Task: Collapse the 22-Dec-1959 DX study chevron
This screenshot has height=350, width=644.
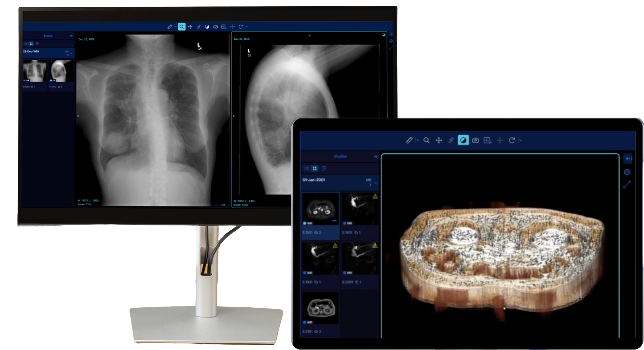Action: tap(72, 53)
